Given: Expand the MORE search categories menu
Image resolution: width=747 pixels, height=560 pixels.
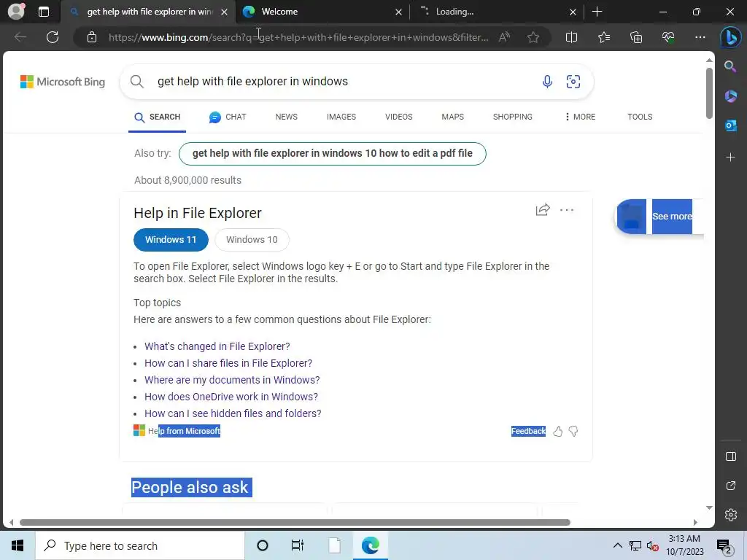Looking at the screenshot, I should [580, 117].
